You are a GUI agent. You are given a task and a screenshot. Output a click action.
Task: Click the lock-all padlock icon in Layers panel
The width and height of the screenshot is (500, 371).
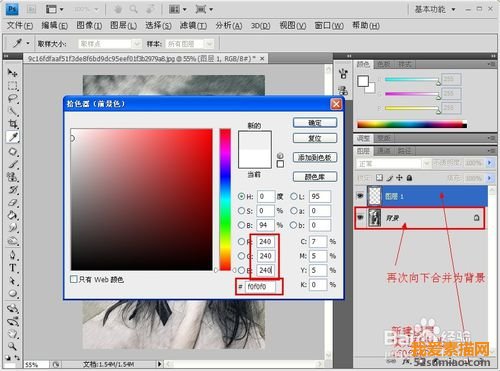coord(409,178)
